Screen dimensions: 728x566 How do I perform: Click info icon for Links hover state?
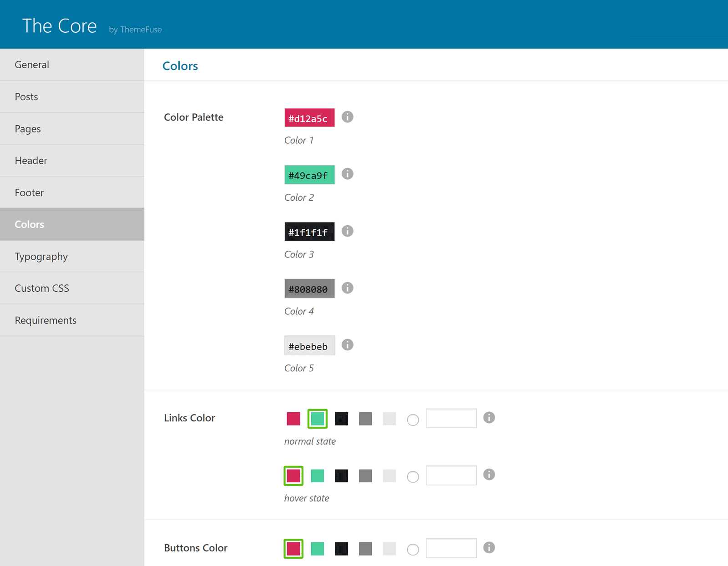pyautogui.click(x=489, y=475)
